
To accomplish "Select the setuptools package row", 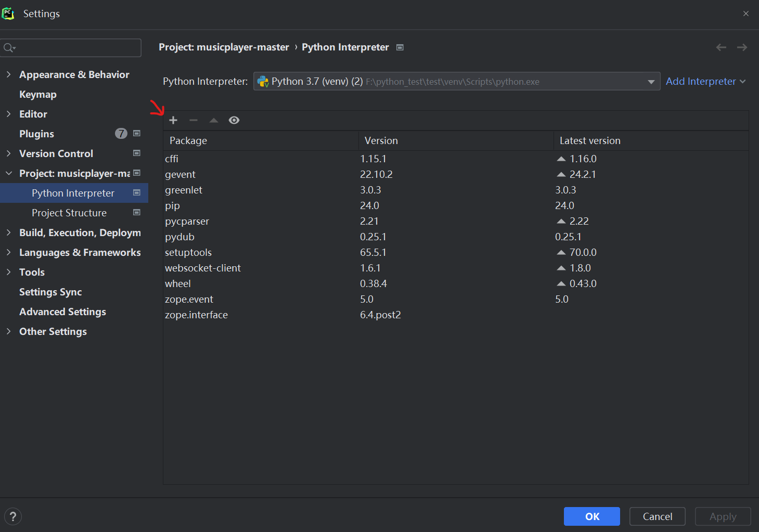I will click(456, 252).
